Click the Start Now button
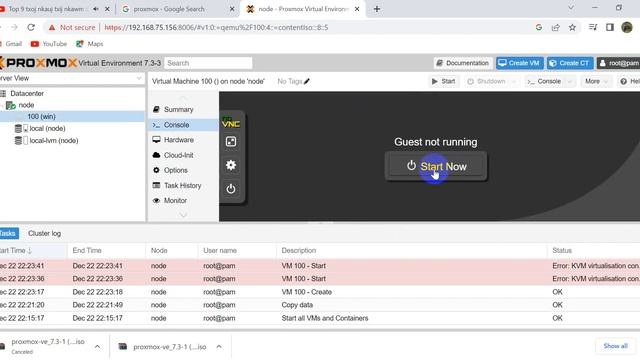 [x=436, y=166]
